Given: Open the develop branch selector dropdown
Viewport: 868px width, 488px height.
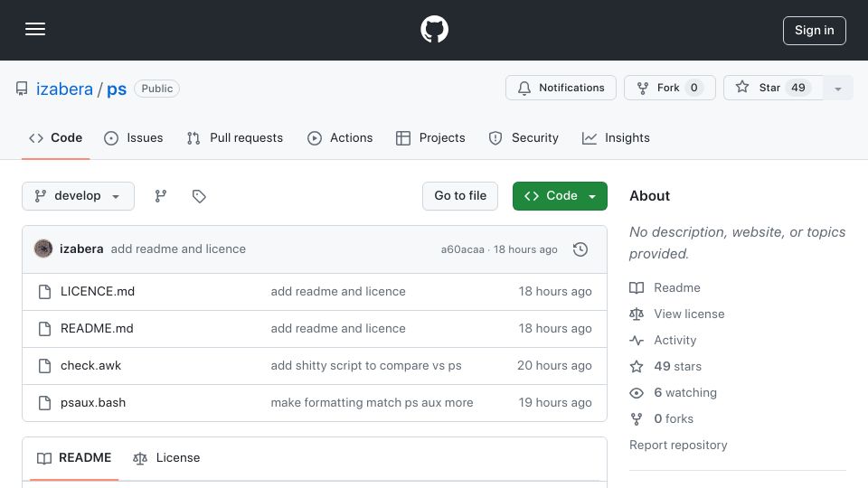Looking at the screenshot, I should [x=78, y=196].
